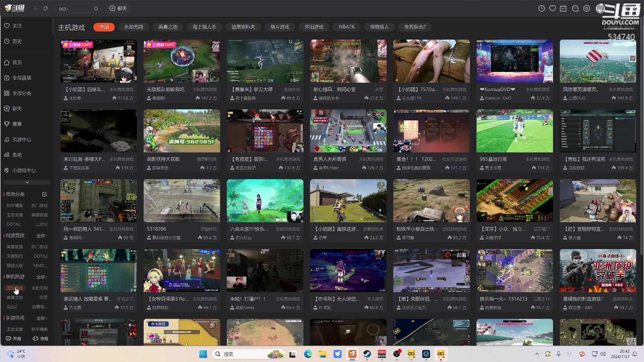Select the 逃离塔科夫 category tab
Screen dimensions: 644x362
[x=243, y=27]
